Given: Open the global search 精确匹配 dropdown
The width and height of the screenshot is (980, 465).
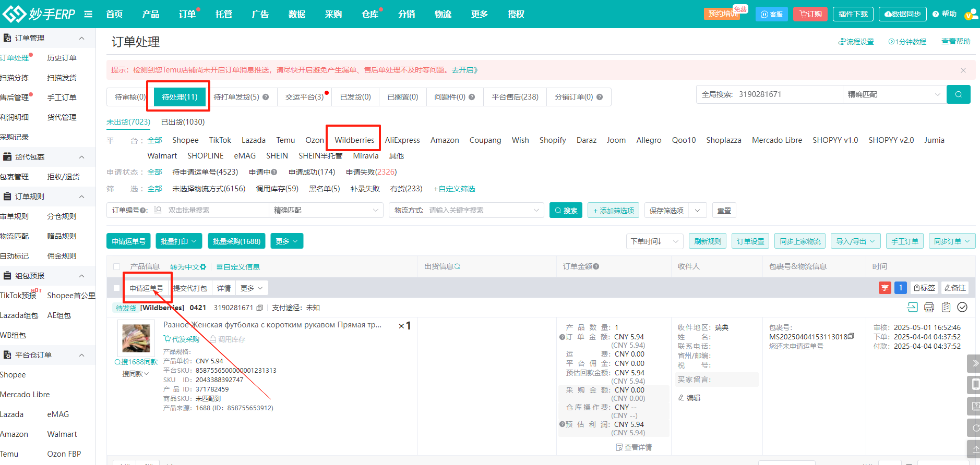Looking at the screenshot, I should [894, 94].
